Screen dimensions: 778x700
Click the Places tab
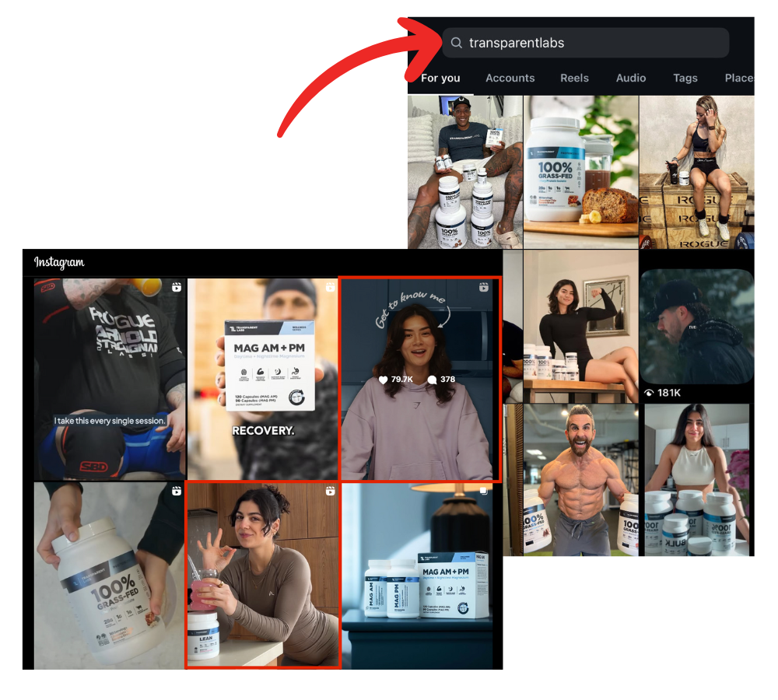point(739,78)
